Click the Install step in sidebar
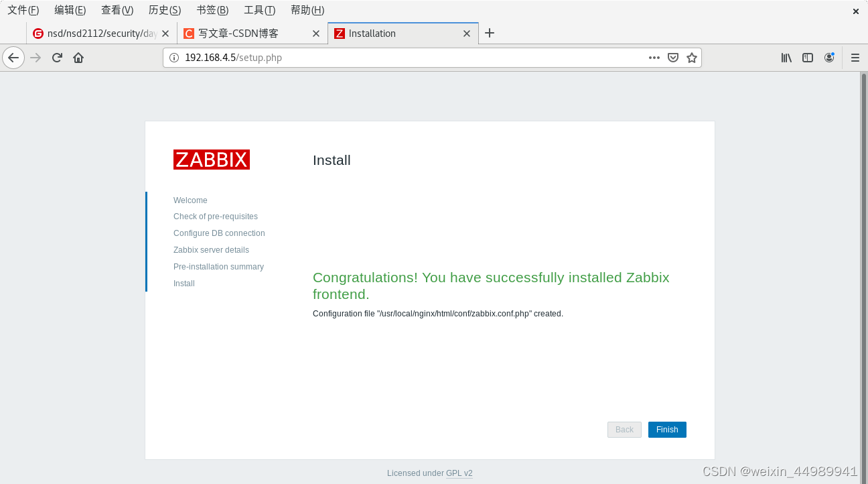868x484 pixels. coord(184,284)
